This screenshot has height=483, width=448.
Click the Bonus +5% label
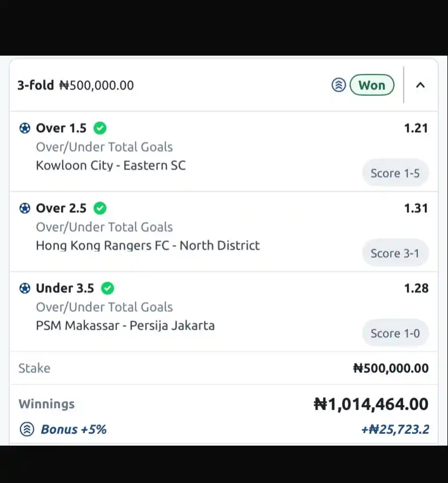[x=74, y=429]
